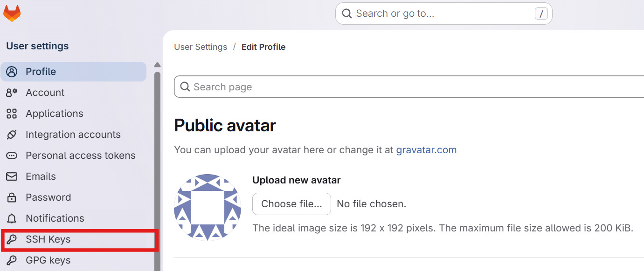
Task: Click the Choose file button
Action: pyautogui.click(x=291, y=203)
